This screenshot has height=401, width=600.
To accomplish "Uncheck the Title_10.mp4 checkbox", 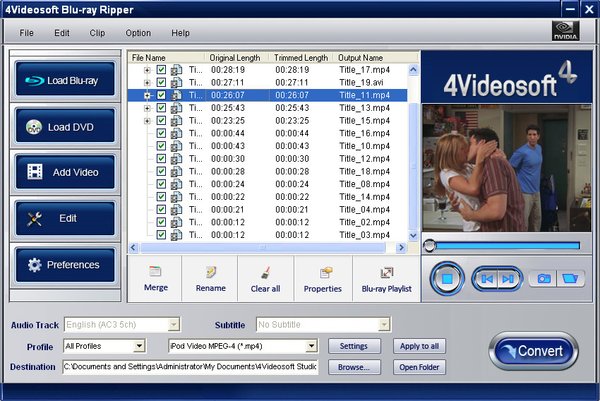I will coord(161,146).
